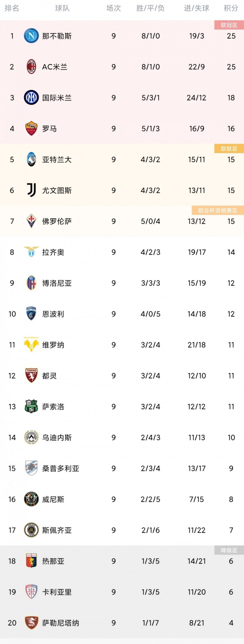Select the yellow Verona club badge
This screenshot has width=244, height=644.
(31, 345)
